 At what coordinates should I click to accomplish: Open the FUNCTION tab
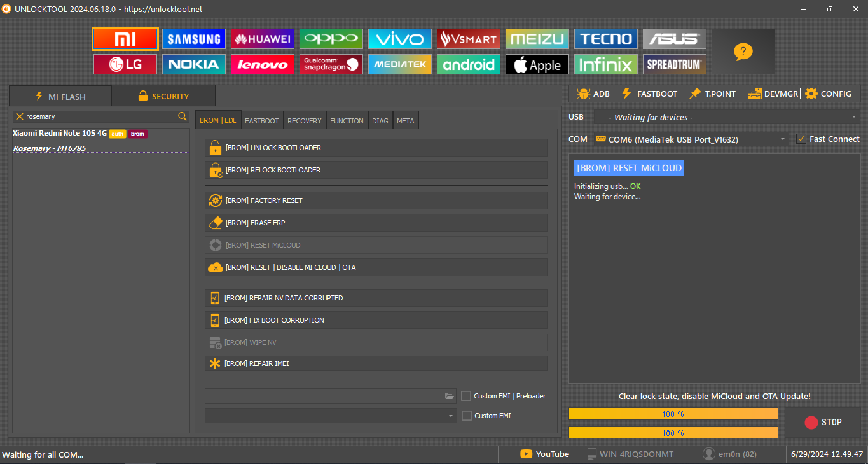click(347, 120)
